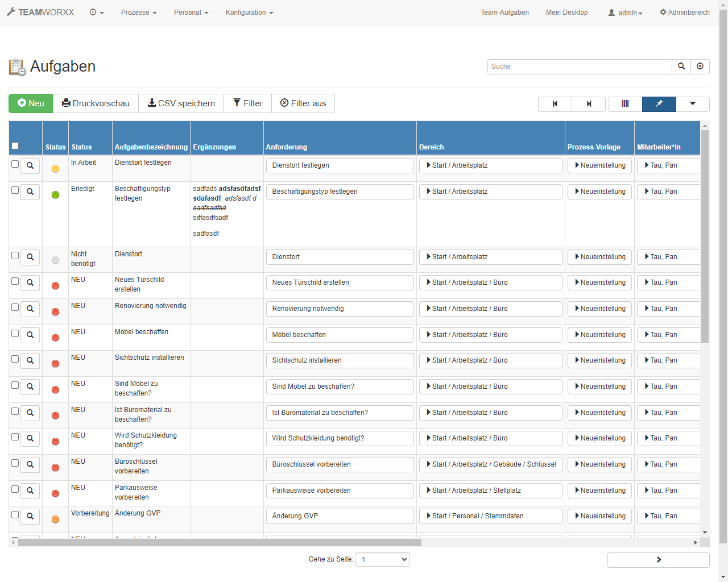Check the box for Nicht benötigt Dienstort row
Viewport: 728px width, 582px height.
click(15, 255)
